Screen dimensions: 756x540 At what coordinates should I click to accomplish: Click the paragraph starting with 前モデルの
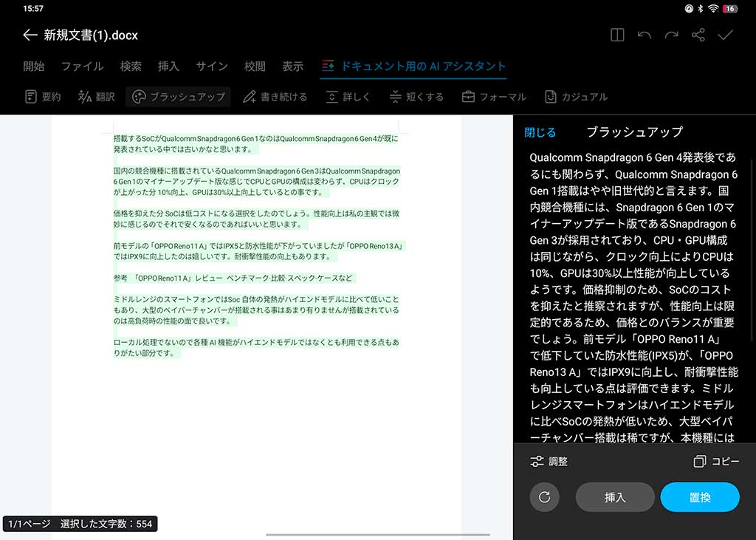click(x=259, y=251)
